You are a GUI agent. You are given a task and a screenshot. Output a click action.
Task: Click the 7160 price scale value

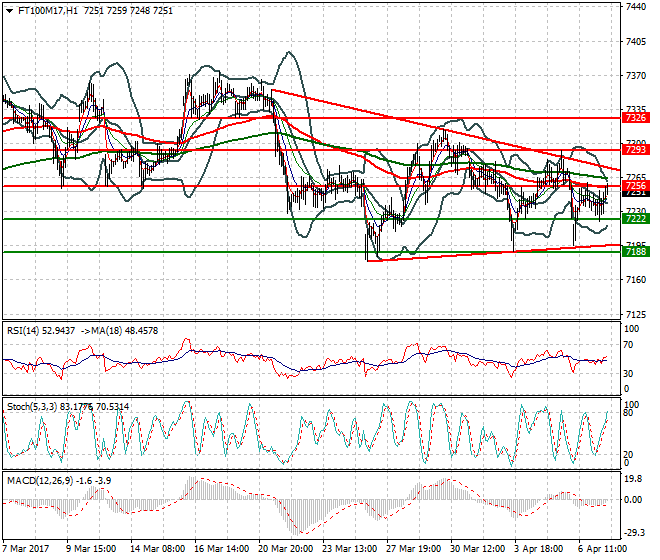coord(636,280)
